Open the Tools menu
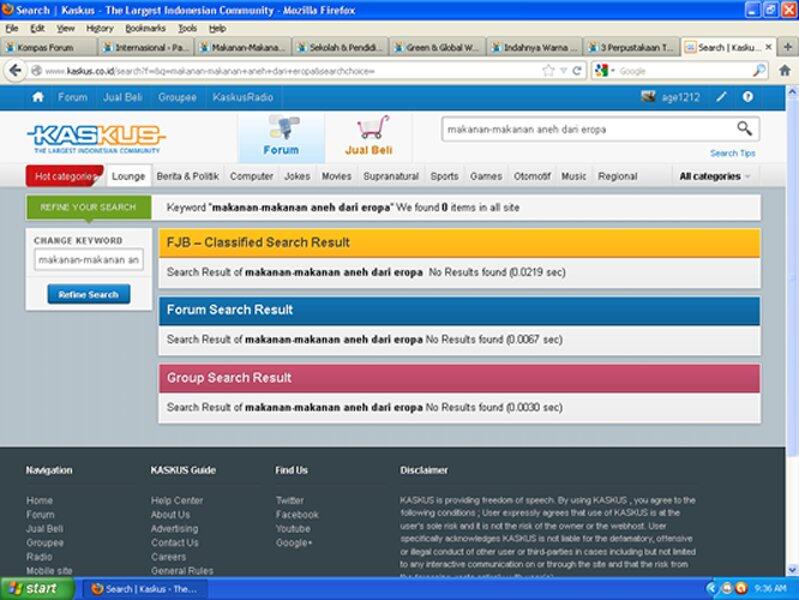The image size is (799, 600). tap(187, 28)
